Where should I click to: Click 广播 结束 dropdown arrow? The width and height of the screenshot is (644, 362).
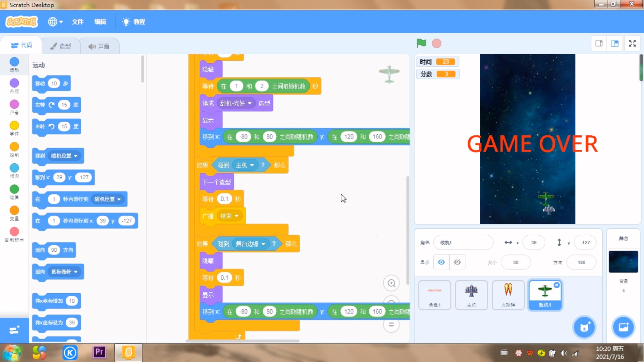tap(237, 216)
